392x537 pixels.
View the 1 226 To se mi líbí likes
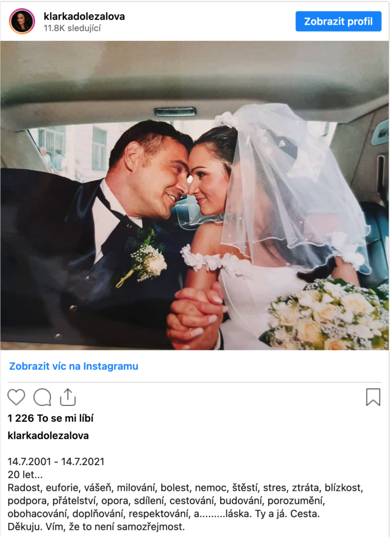(x=51, y=418)
